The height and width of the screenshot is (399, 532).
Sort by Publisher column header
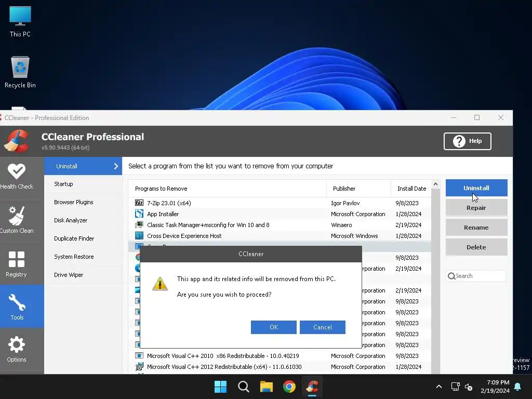[x=358, y=189]
